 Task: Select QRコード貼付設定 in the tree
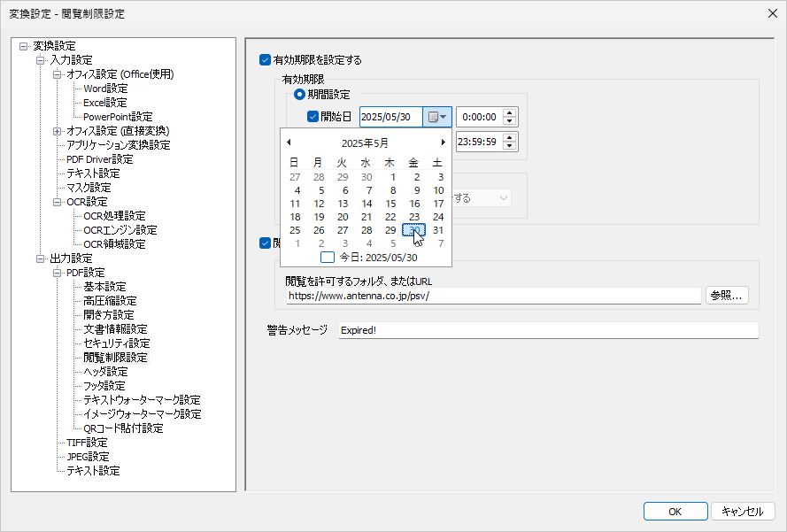click(123, 428)
